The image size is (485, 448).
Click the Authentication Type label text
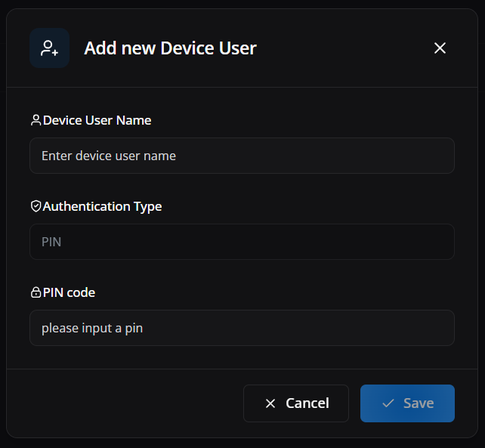pyautogui.click(x=103, y=206)
